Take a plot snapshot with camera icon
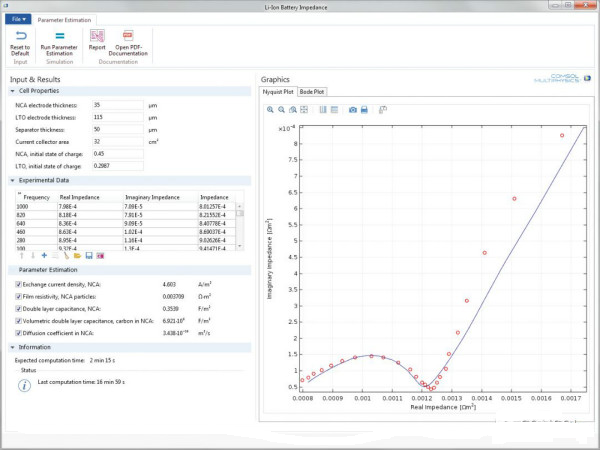The height and width of the screenshot is (450, 600). tap(352, 109)
